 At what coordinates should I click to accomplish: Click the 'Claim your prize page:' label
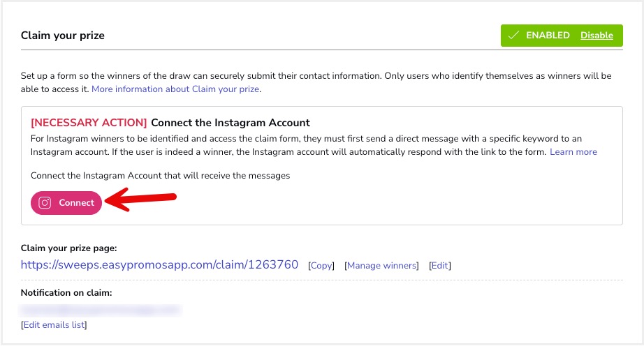coord(68,248)
